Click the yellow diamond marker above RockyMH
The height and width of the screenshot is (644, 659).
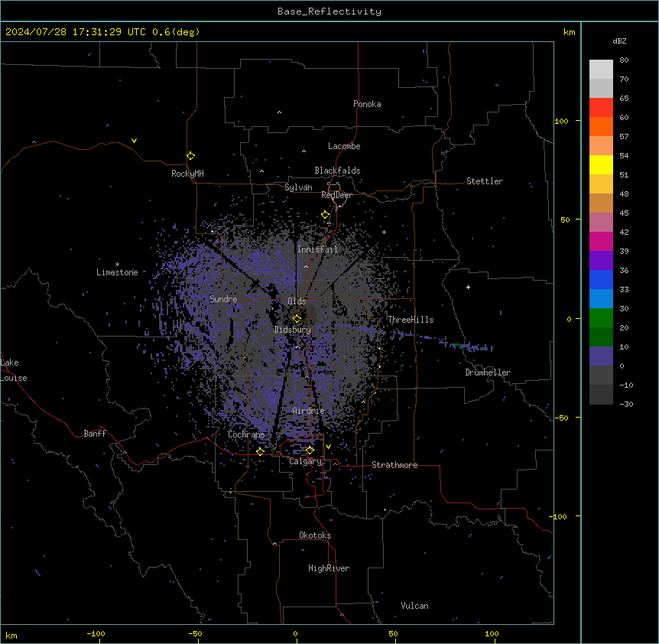pyautogui.click(x=190, y=156)
